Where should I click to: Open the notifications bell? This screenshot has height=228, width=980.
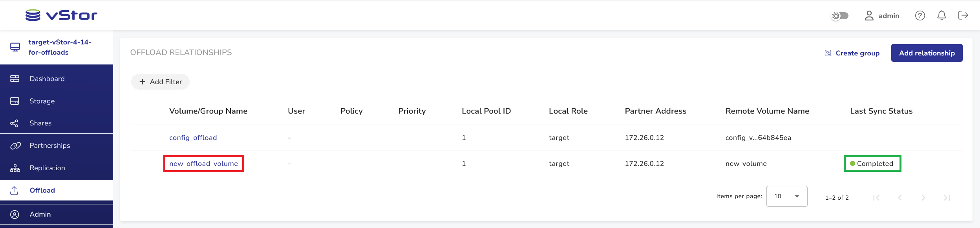tap(942, 15)
